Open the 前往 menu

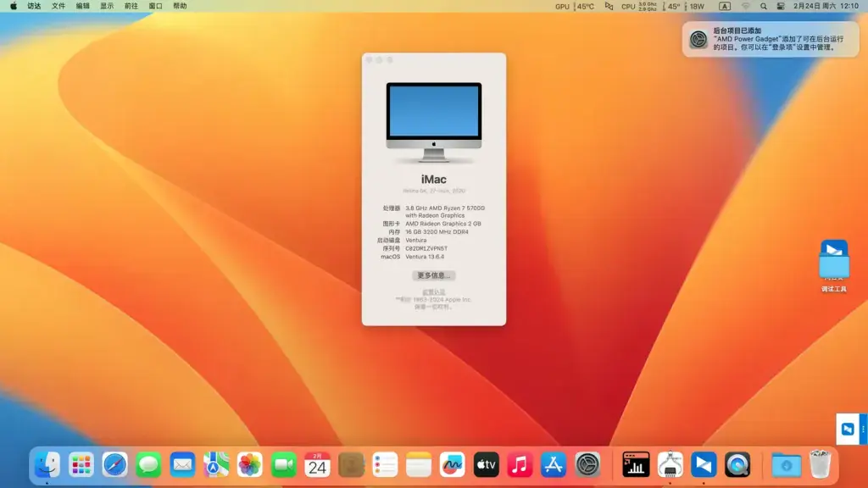[x=131, y=6]
